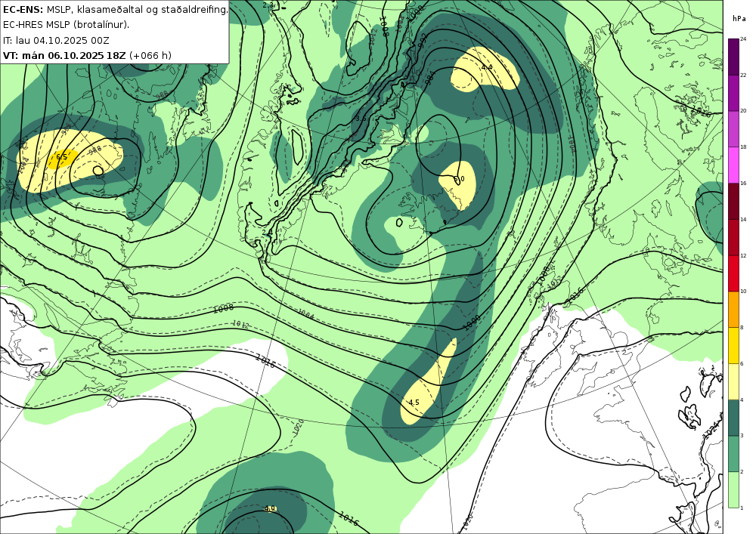
Task: Click the 4.0 spread value on map
Action: (270, 508)
